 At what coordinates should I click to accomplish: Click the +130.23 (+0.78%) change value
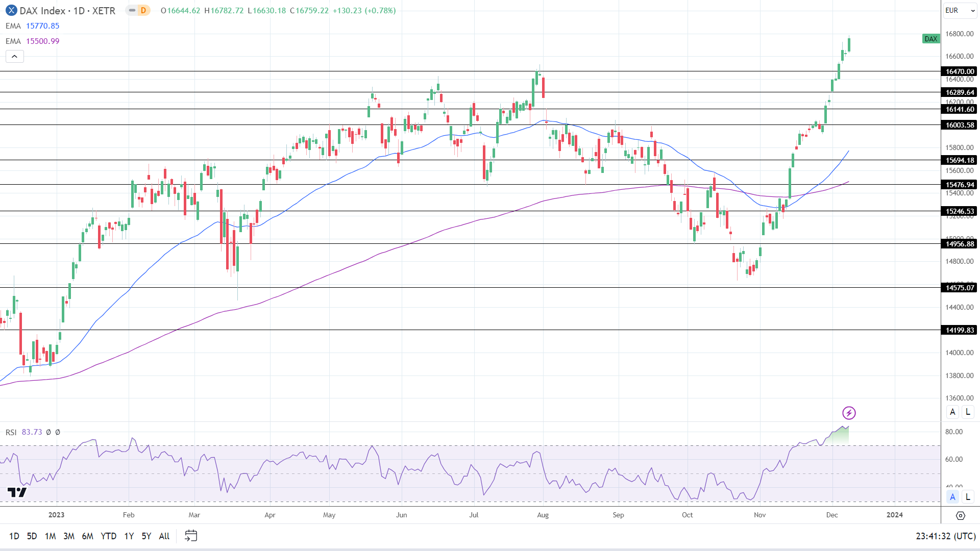pyautogui.click(x=364, y=11)
